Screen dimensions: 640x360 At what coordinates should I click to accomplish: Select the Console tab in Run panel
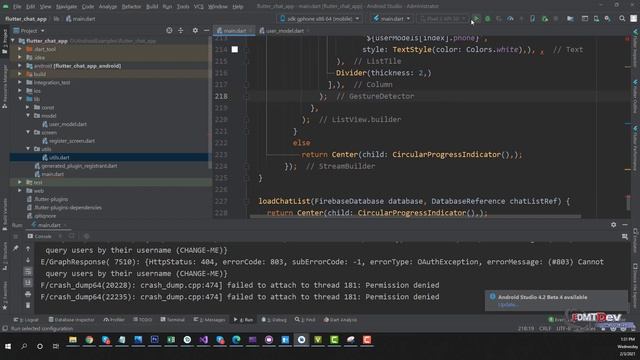(40, 236)
